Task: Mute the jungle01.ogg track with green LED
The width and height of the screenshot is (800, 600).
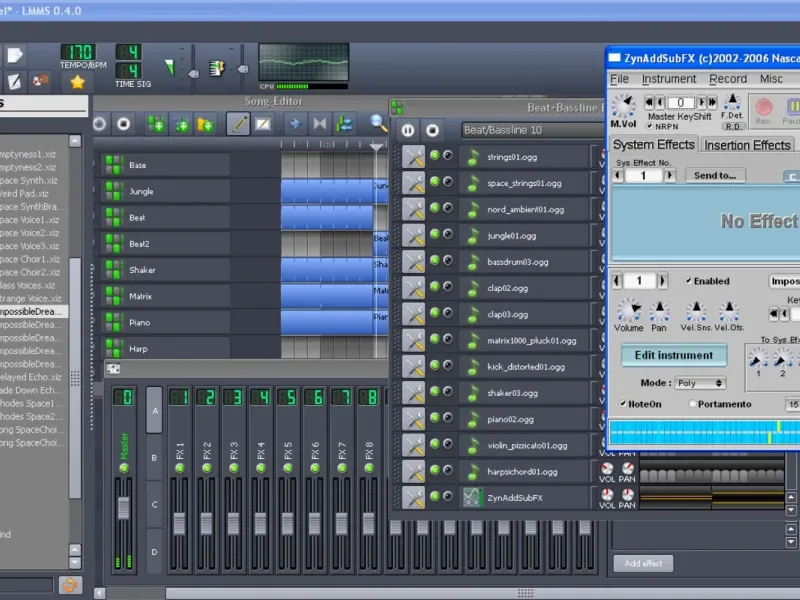Action: (435, 235)
